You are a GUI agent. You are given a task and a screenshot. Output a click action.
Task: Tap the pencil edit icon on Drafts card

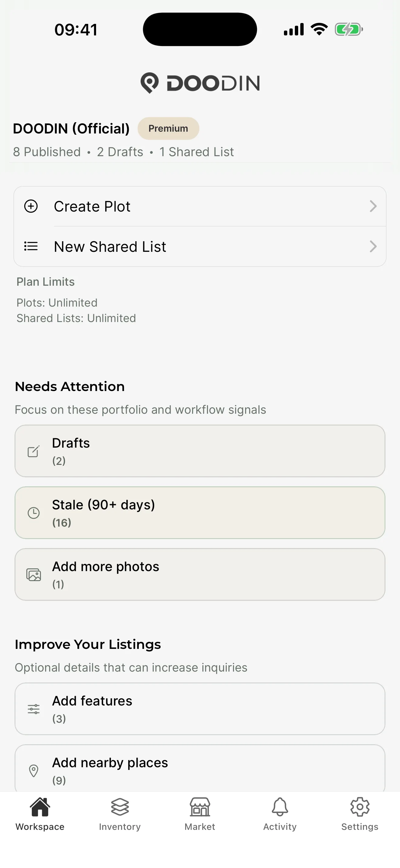tap(33, 451)
